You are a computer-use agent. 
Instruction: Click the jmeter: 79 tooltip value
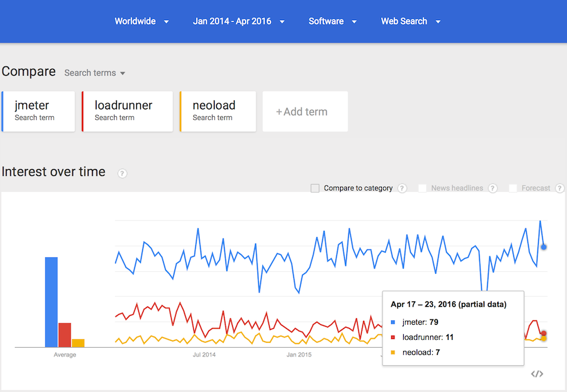pyautogui.click(x=420, y=322)
